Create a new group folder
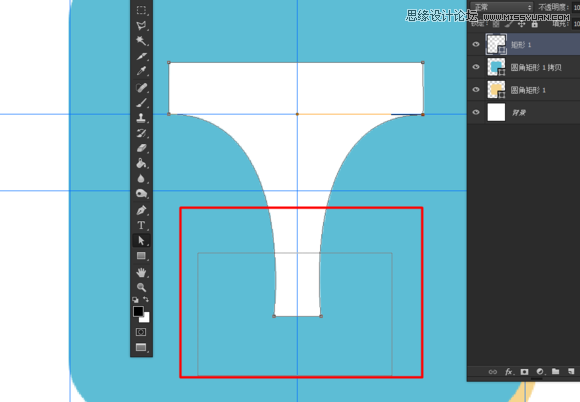Screen dimensions: 580x402 click(x=555, y=371)
